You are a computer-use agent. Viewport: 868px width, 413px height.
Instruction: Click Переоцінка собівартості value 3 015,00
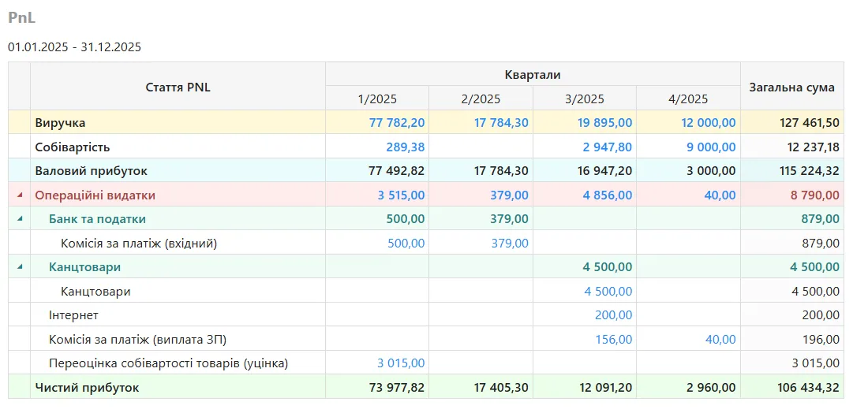tap(401, 363)
